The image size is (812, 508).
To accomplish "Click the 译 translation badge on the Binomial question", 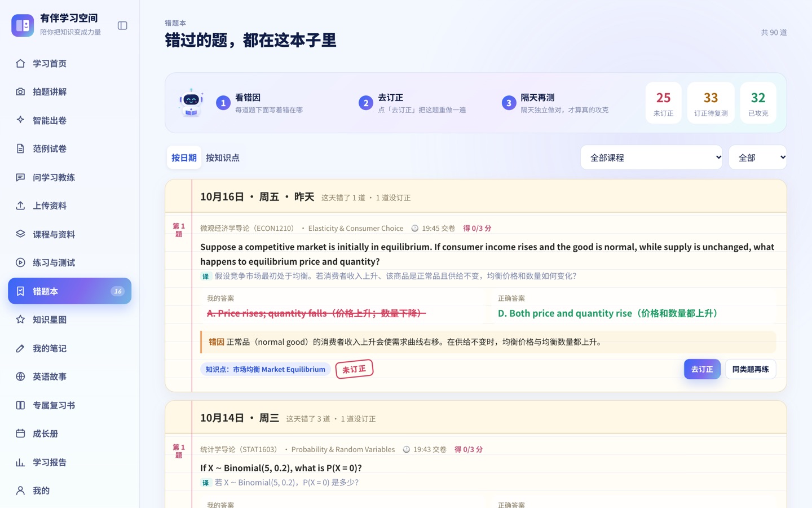I will click(205, 483).
